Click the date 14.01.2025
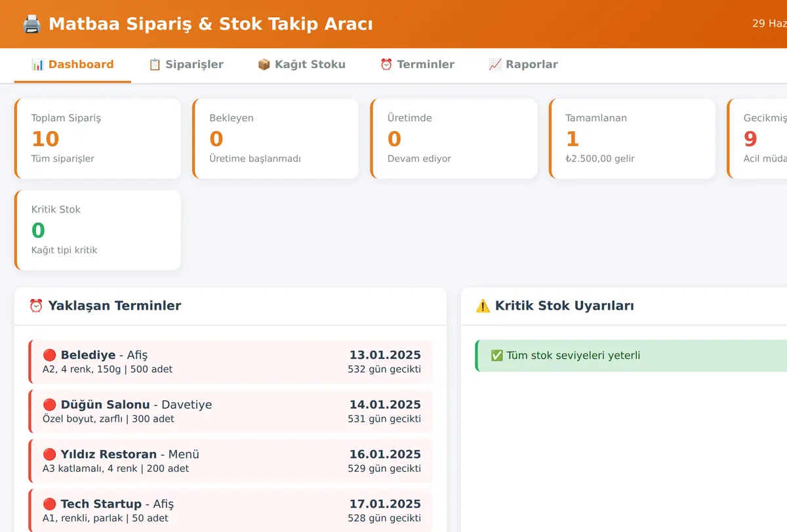 tap(385, 405)
